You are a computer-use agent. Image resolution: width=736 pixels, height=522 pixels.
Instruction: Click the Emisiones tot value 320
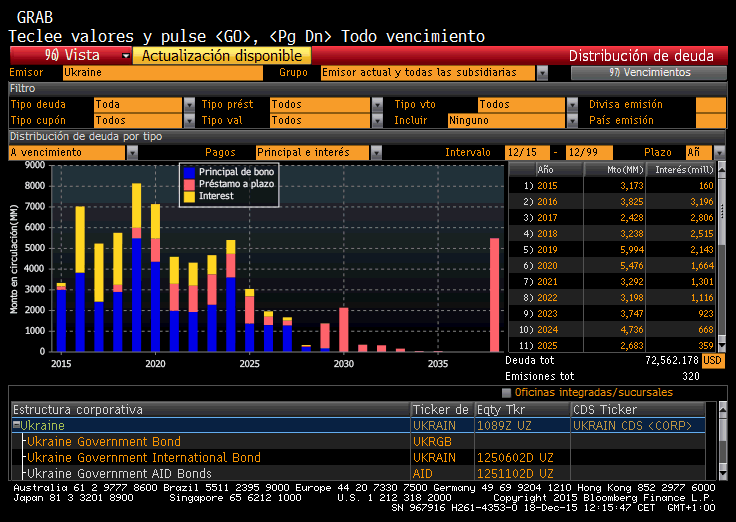click(x=690, y=376)
